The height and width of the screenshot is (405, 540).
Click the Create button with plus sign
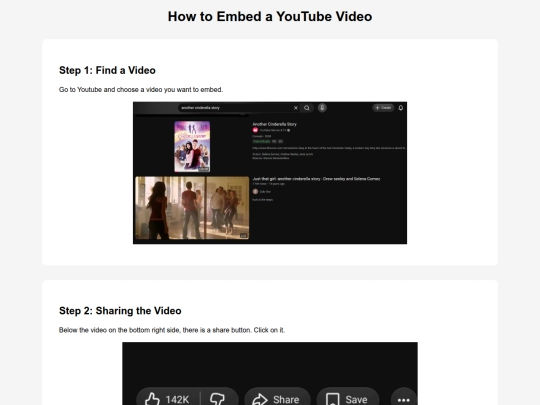tap(383, 108)
